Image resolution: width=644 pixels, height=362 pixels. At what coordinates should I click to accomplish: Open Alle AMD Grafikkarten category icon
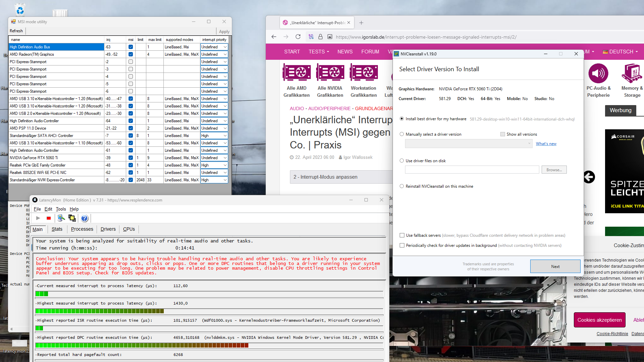(297, 72)
